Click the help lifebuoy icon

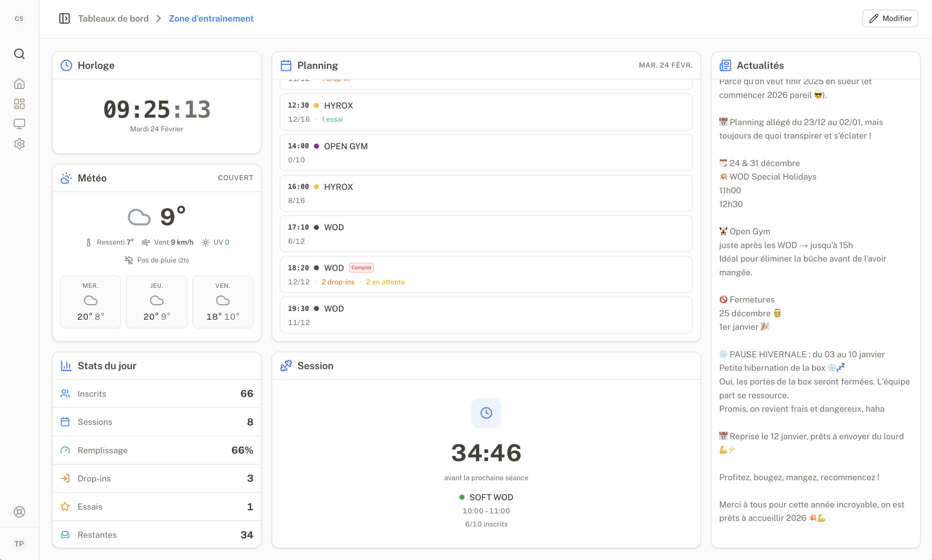coord(19,512)
